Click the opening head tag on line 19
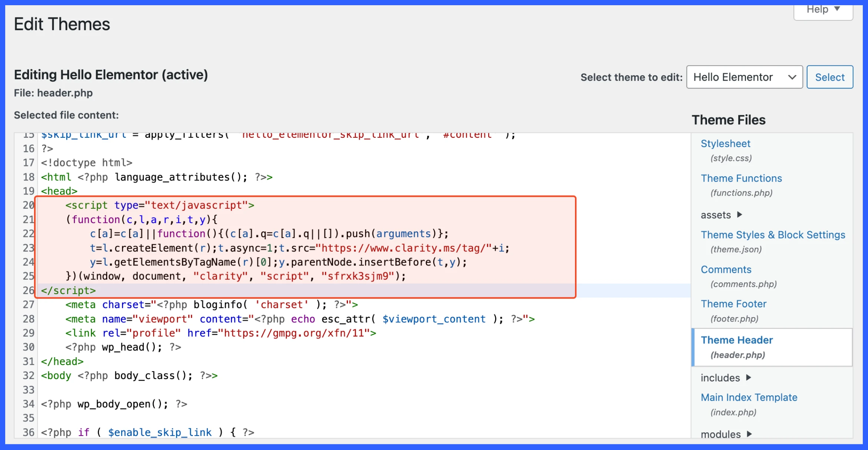Image resolution: width=868 pixels, height=450 pixels. coord(59,191)
